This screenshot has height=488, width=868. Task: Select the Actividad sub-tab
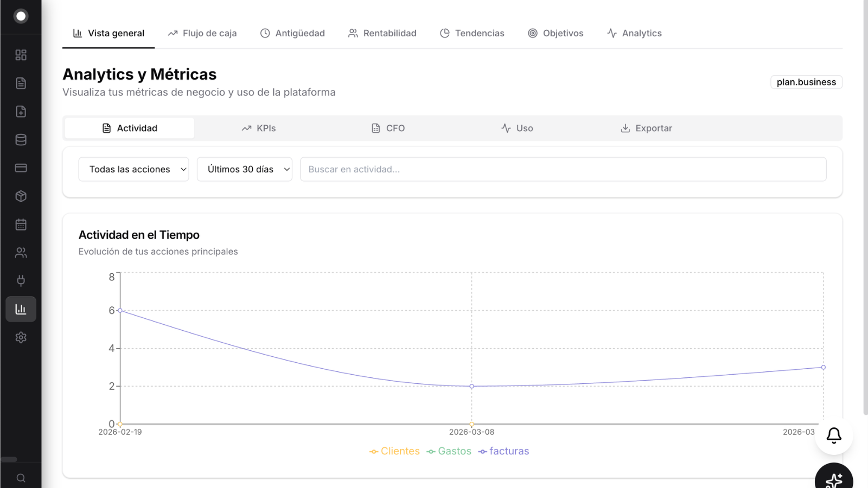click(130, 128)
